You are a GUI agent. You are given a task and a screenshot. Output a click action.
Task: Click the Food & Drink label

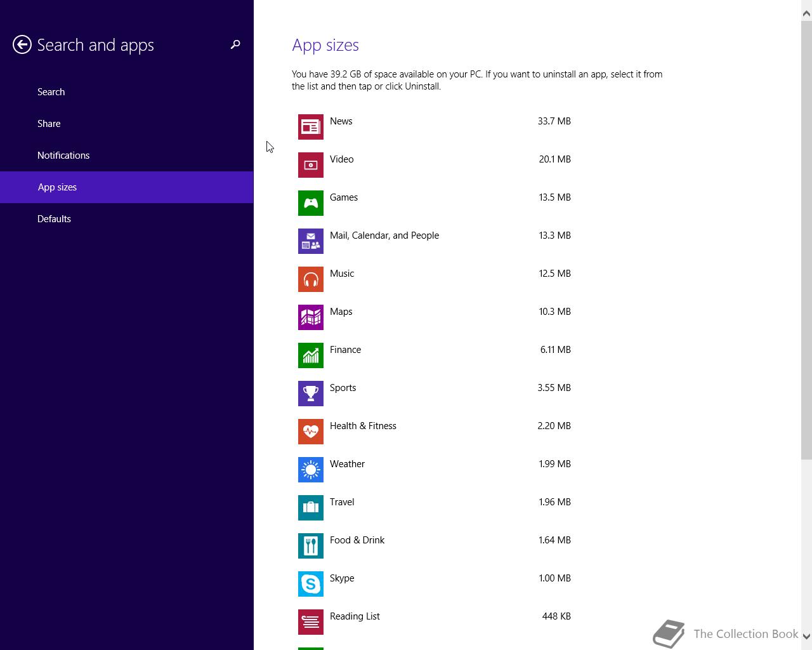coord(357,540)
